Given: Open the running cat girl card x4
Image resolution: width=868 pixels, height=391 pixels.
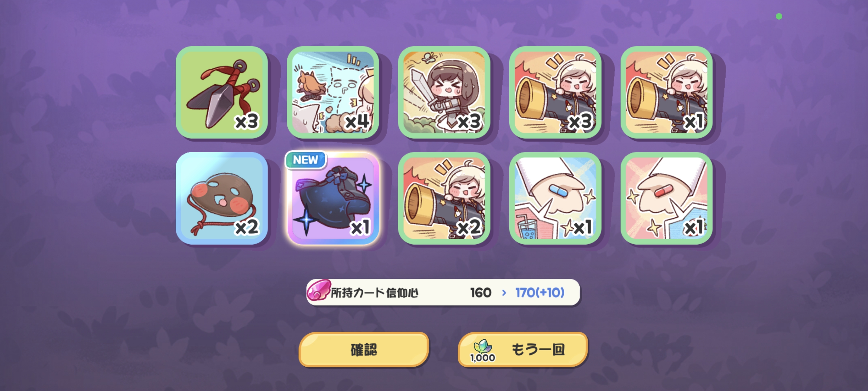Looking at the screenshot, I should (333, 92).
